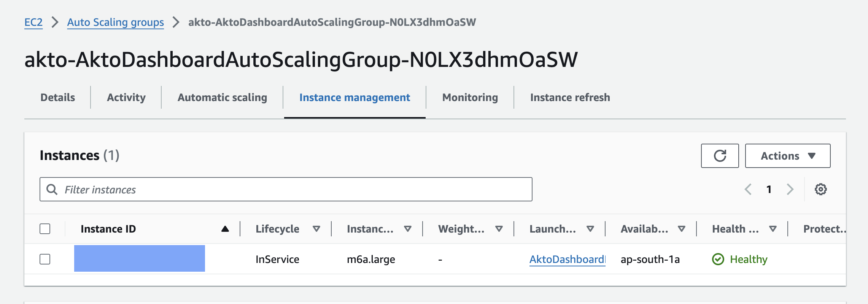This screenshot has width=868, height=304.
Task: Click the InService lifecycle cell
Action: tap(277, 259)
